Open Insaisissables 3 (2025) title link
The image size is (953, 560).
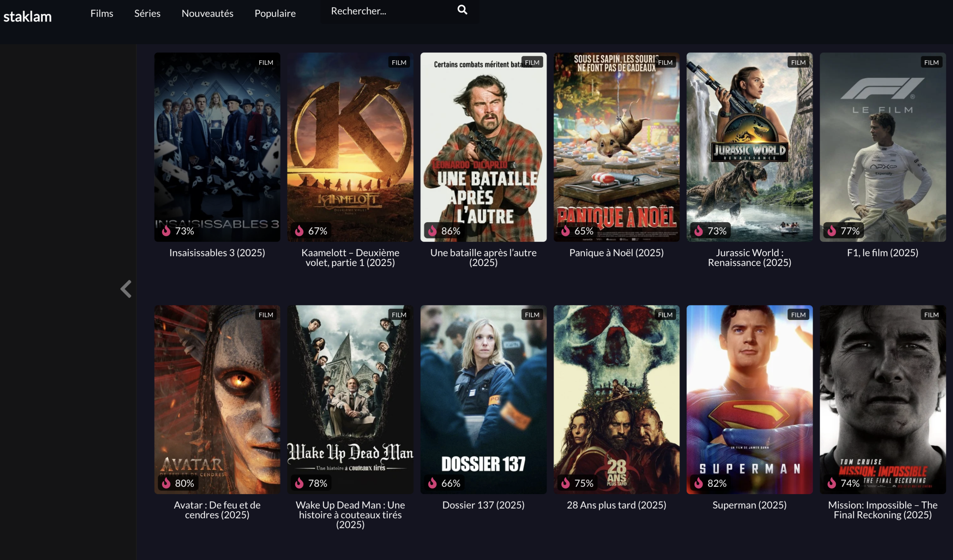pyautogui.click(x=217, y=253)
